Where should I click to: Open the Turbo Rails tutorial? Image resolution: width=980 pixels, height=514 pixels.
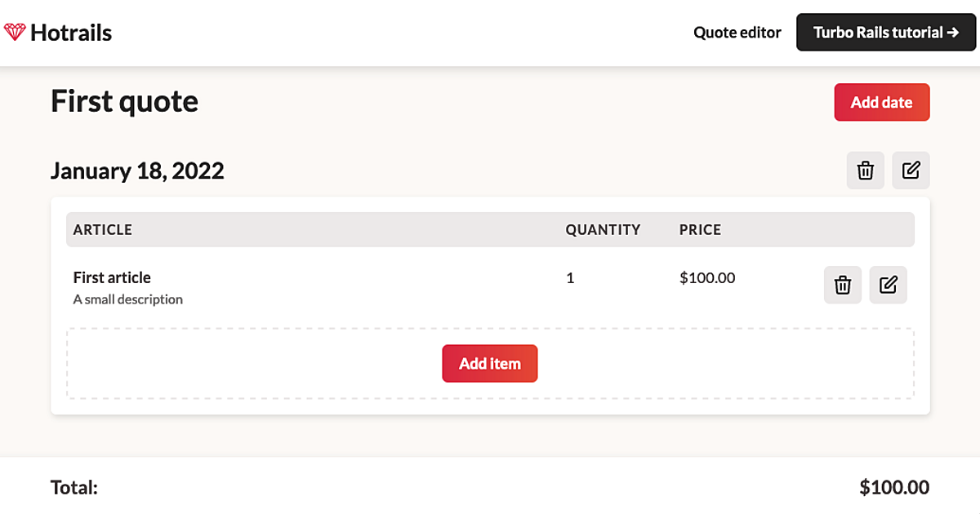(x=885, y=33)
